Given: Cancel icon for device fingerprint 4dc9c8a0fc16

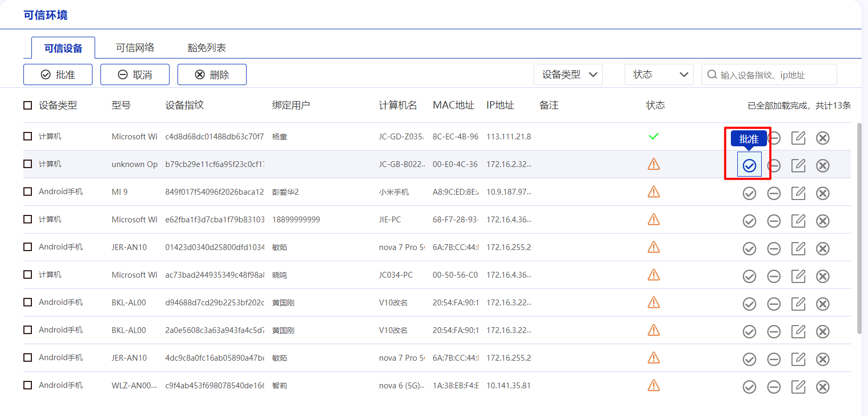Looking at the screenshot, I should click(x=774, y=359).
